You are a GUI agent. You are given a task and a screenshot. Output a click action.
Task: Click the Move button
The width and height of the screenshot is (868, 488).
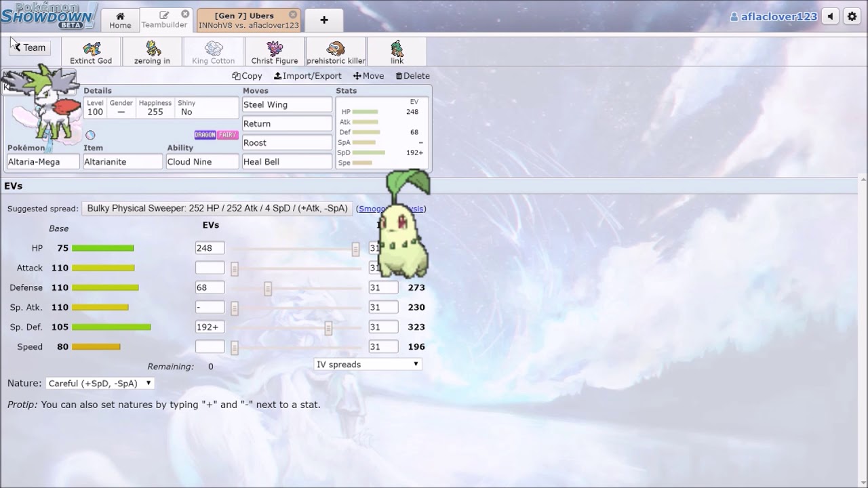[368, 76]
